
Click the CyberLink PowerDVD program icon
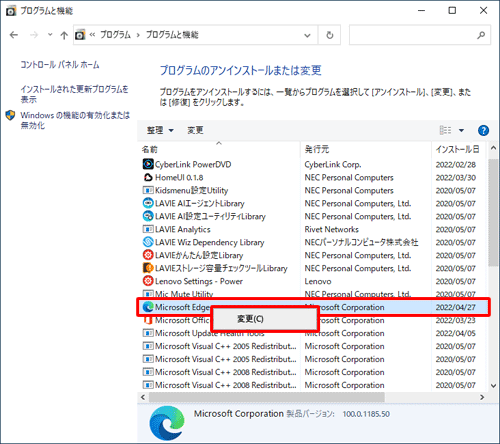coord(148,164)
